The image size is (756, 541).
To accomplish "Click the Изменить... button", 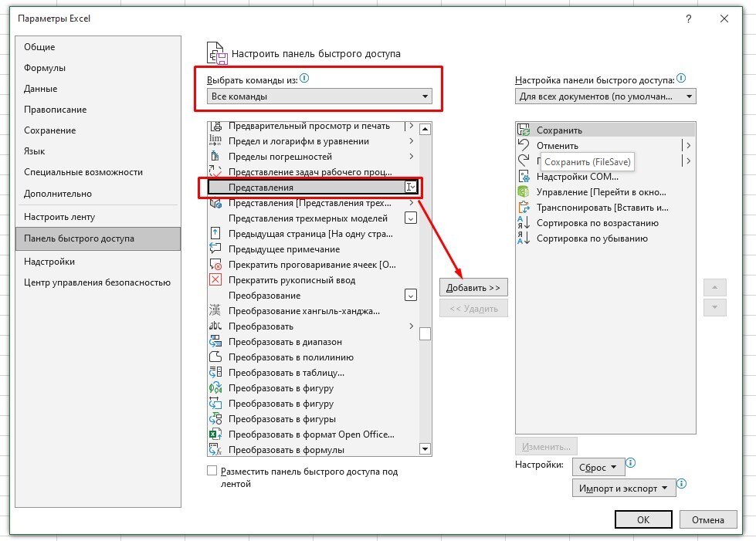I will 546,447.
